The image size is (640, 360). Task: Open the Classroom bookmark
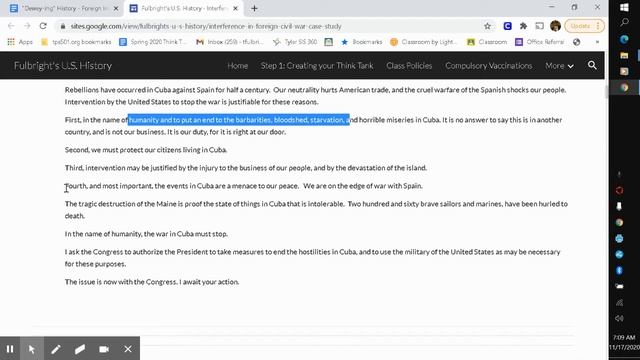pos(487,42)
